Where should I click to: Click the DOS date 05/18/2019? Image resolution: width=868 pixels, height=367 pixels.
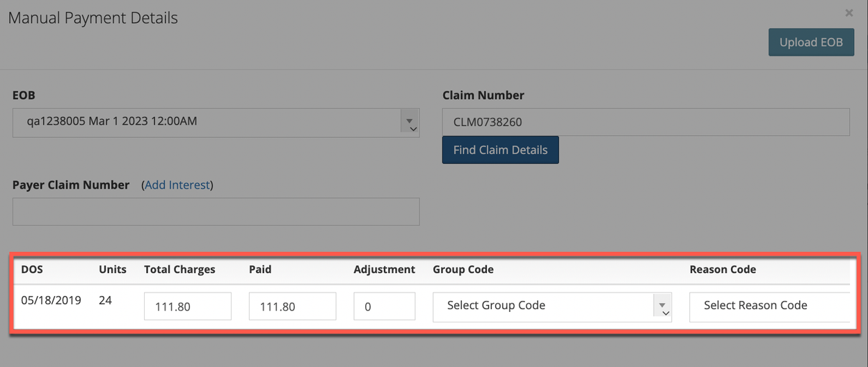pos(51,301)
